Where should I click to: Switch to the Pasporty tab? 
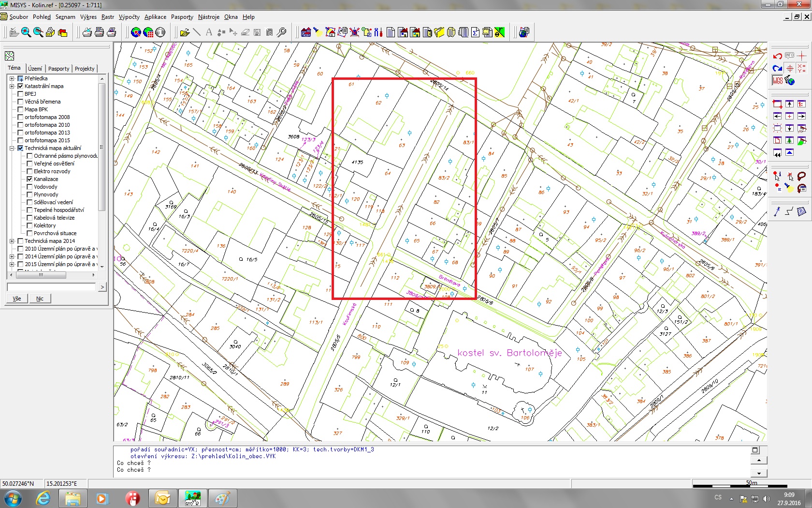pos(58,69)
